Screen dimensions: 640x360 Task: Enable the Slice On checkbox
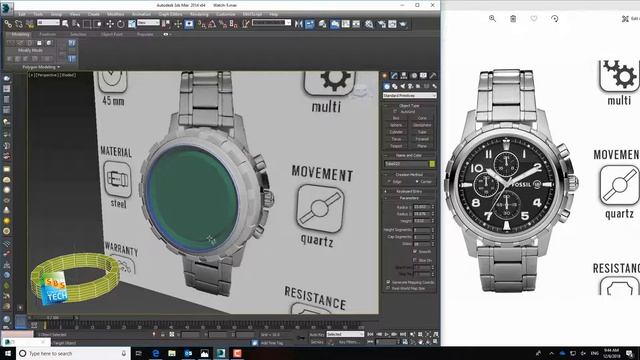pos(415,260)
